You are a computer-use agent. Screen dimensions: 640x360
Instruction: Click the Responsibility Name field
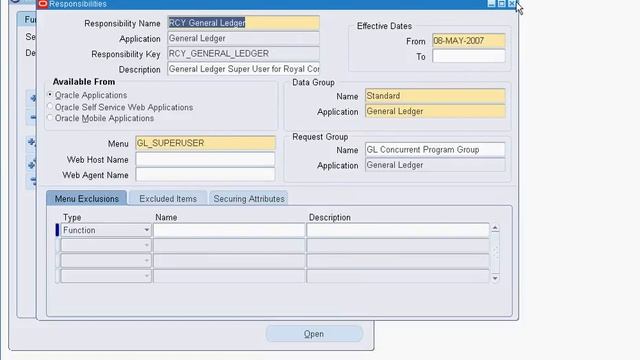[244, 23]
